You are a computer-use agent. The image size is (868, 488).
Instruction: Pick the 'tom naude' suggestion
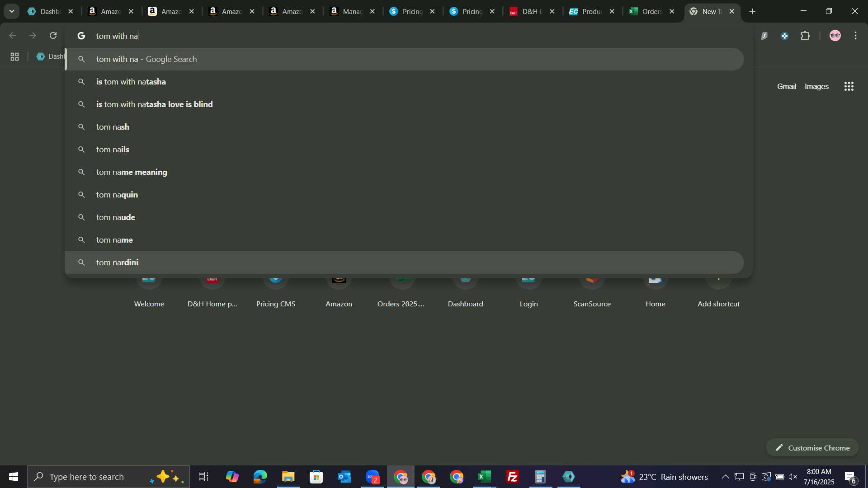(x=405, y=217)
